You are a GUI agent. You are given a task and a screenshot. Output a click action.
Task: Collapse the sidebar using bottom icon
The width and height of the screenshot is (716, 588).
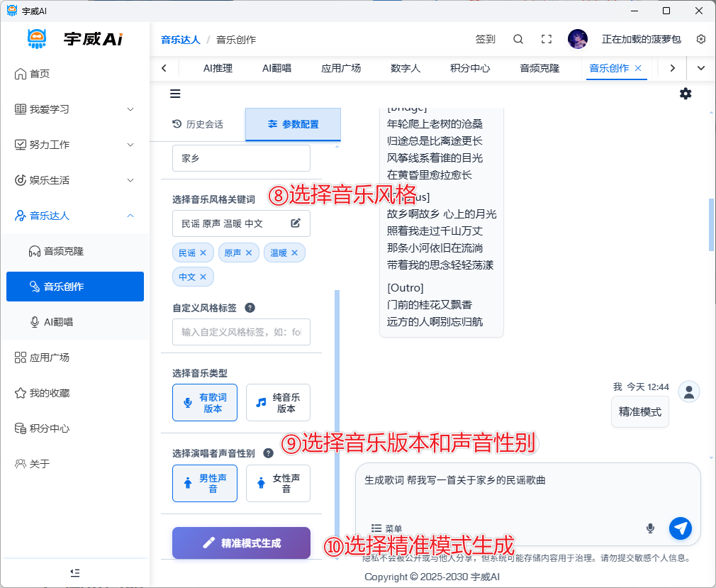pyautogui.click(x=75, y=572)
